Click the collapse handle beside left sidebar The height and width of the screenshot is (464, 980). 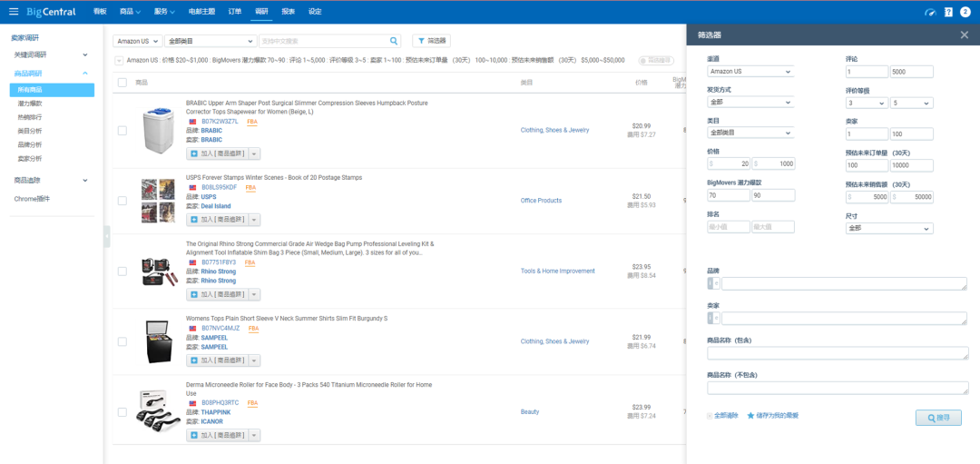pyautogui.click(x=107, y=236)
